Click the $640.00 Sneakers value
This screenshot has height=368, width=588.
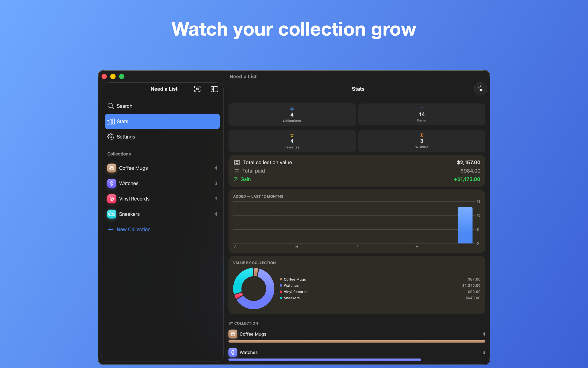pyautogui.click(x=473, y=298)
